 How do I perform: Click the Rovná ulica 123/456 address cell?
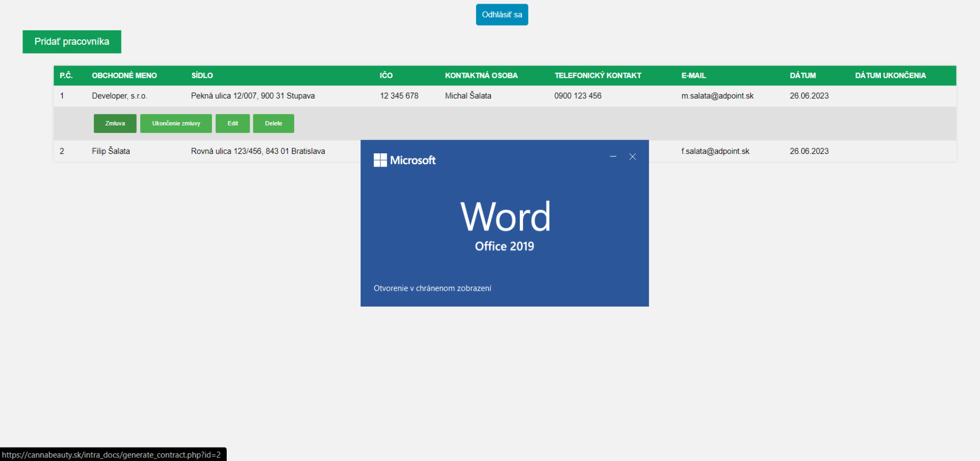coord(258,151)
